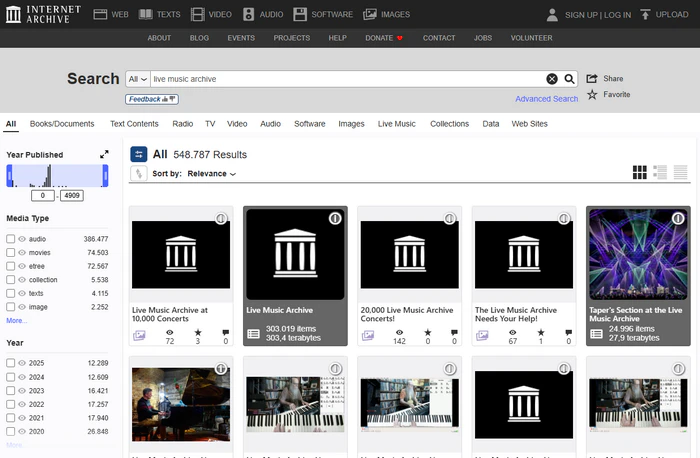Viewport: 700px width, 458px height.
Task: Switch to Web Sites tab
Action: pos(529,124)
